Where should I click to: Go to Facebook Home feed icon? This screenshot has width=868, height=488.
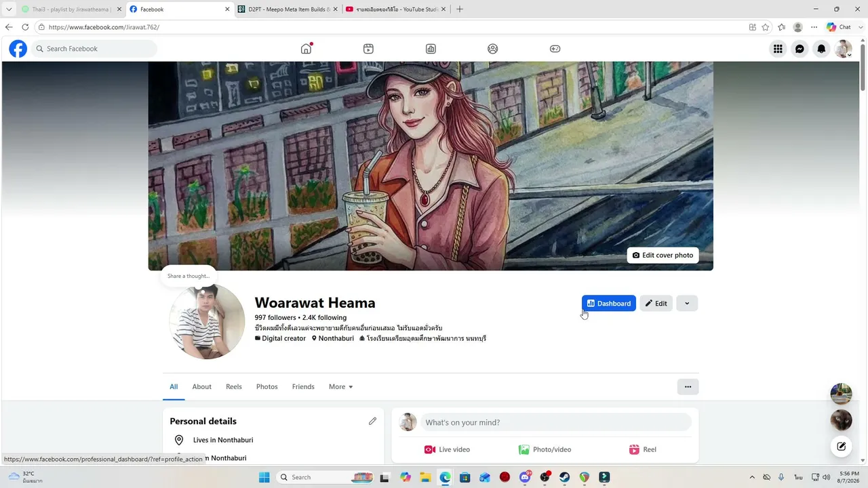pos(307,49)
